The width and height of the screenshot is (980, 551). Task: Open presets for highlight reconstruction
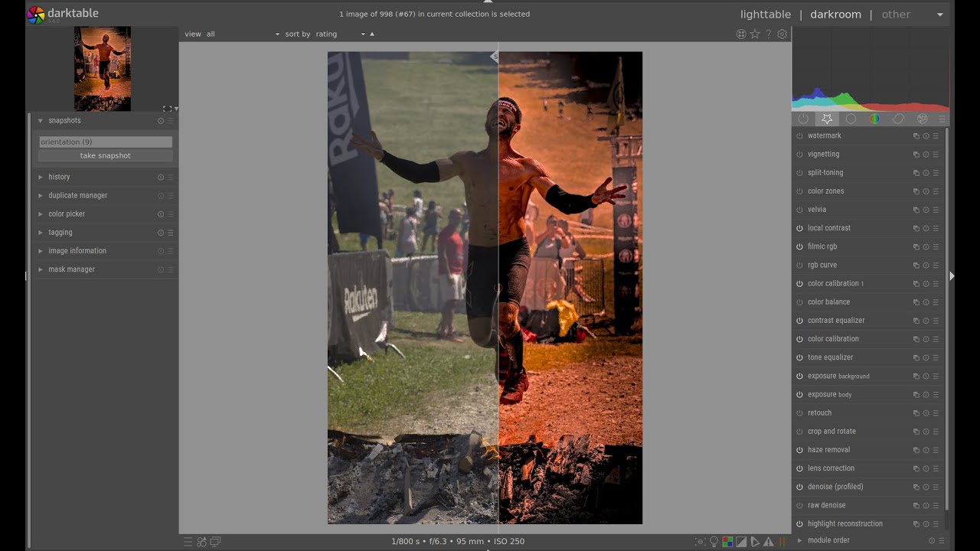tap(936, 523)
